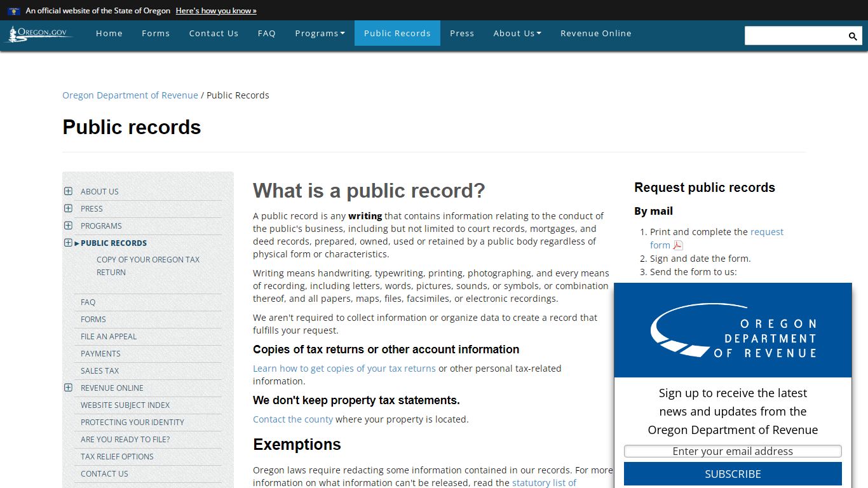
Task: Click the email address input field
Action: tap(733, 451)
